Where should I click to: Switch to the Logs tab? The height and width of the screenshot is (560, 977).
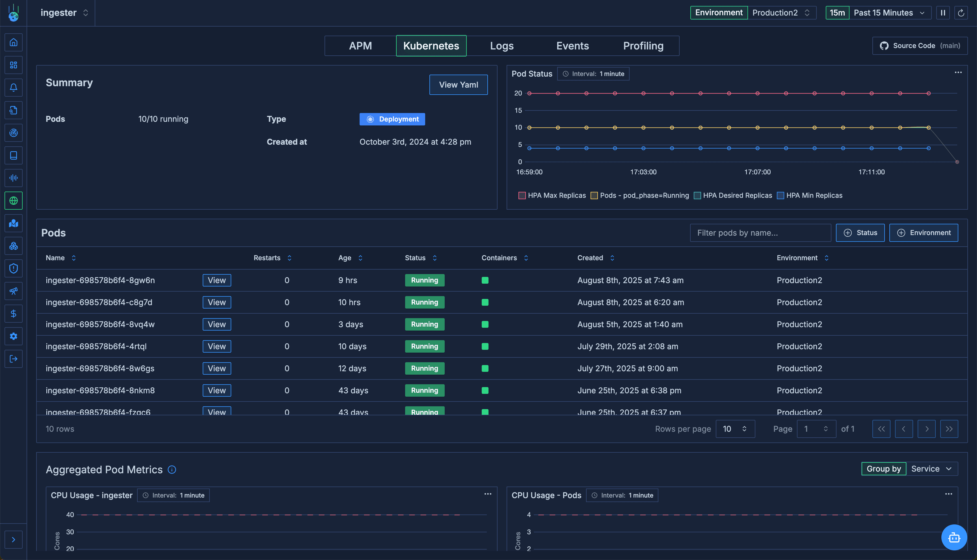(502, 46)
